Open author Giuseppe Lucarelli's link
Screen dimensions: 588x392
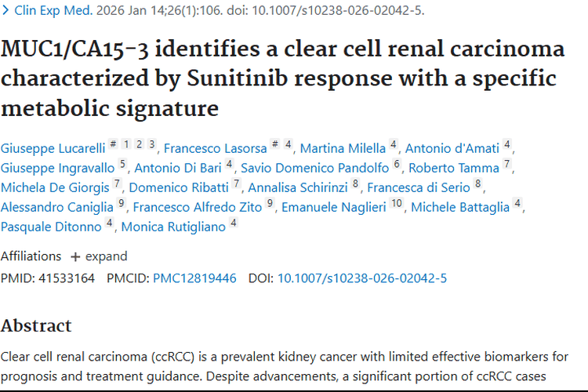[x=53, y=148]
